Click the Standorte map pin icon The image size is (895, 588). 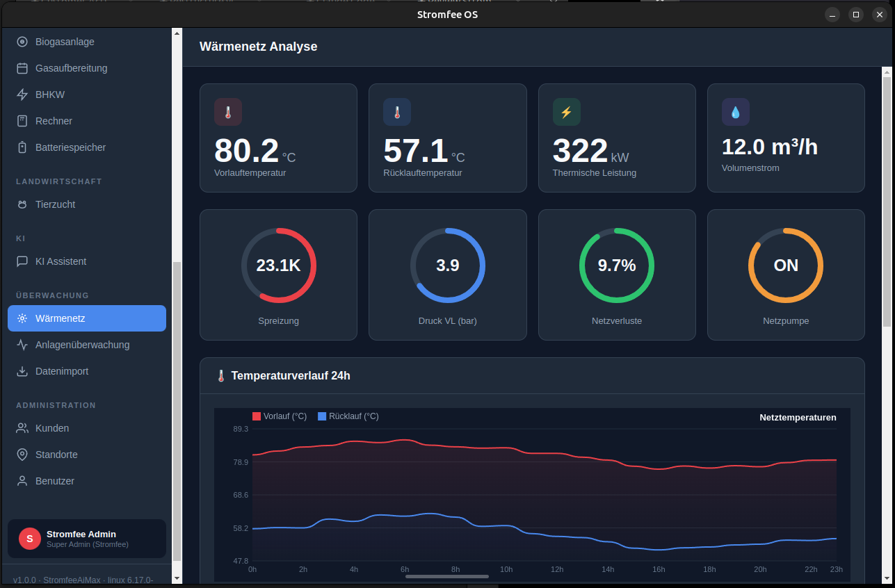click(x=22, y=455)
